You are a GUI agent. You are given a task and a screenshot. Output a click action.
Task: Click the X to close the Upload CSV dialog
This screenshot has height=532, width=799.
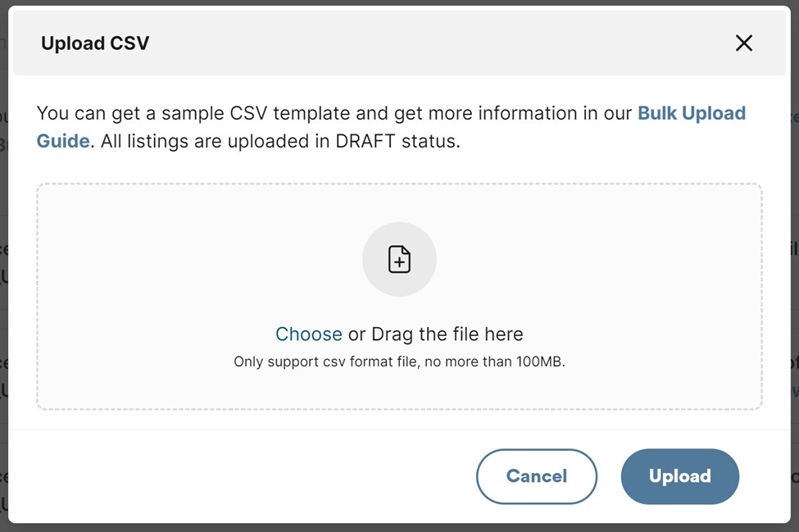[x=743, y=43]
